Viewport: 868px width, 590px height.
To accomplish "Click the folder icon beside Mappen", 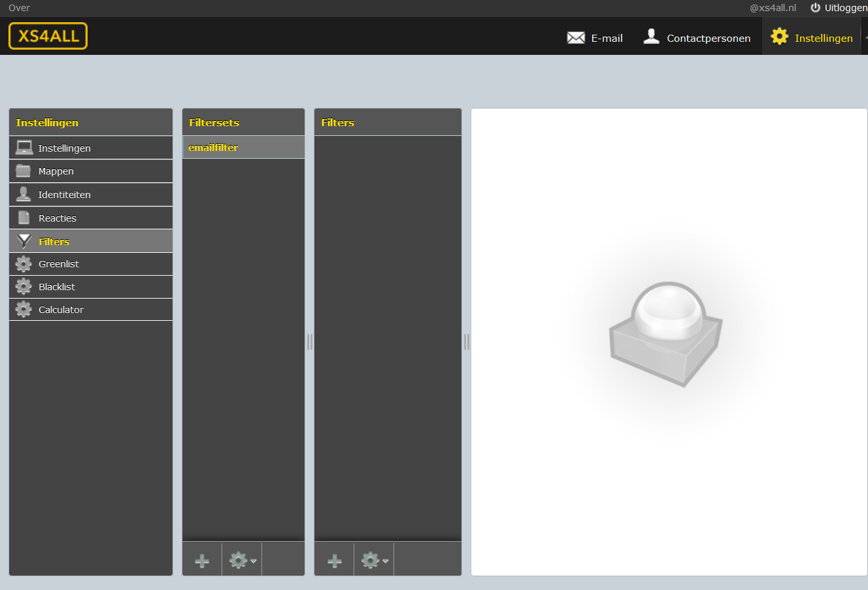I will pos(24,171).
